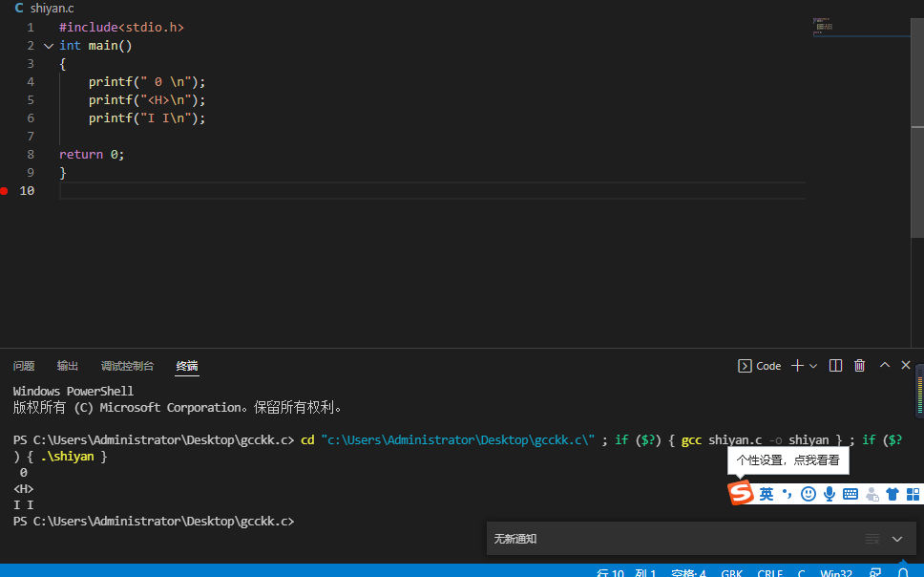
Task: Clear all notifications icon
Action: [x=872, y=539]
